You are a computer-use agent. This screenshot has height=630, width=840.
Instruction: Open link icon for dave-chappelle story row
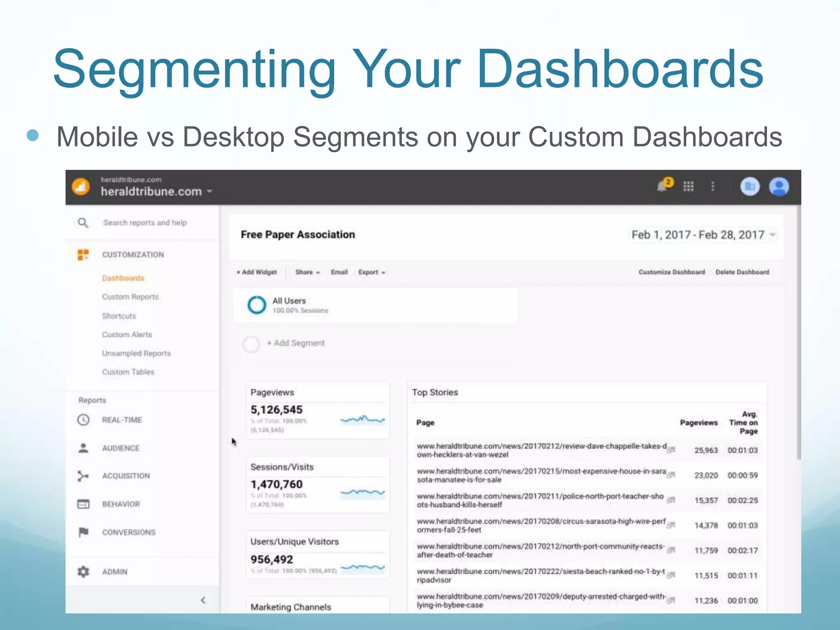[671, 450]
